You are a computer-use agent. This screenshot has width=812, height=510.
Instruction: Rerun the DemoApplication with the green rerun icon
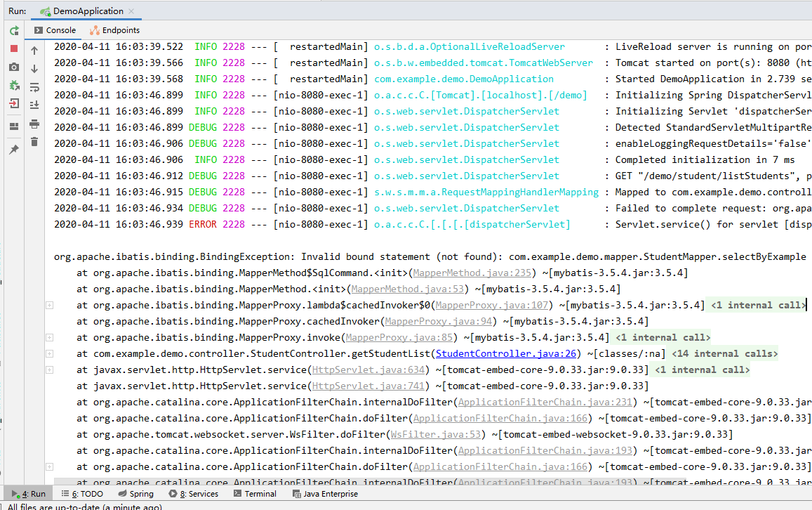(14, 31)
